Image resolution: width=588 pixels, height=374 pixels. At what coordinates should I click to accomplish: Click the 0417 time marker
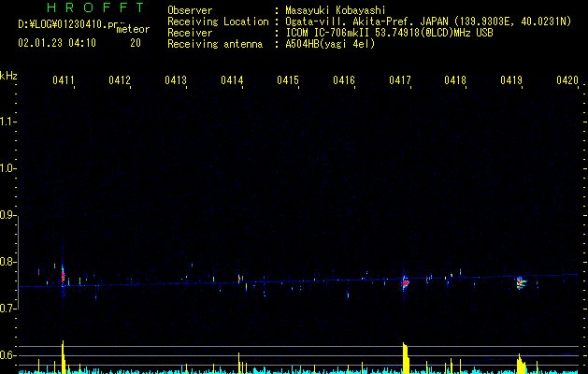[x=400, y=80]
